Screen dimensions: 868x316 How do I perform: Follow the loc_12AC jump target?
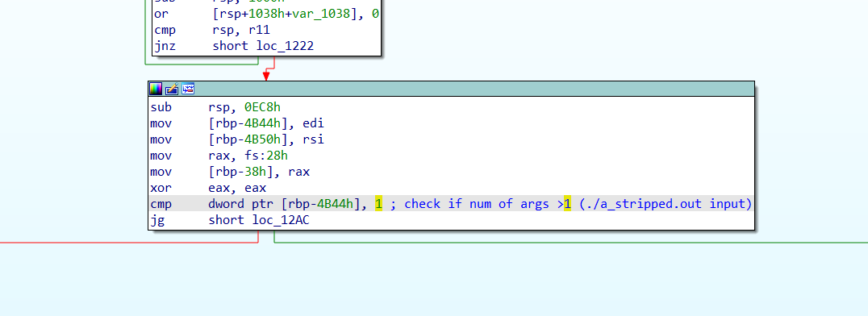pos(282,220)
